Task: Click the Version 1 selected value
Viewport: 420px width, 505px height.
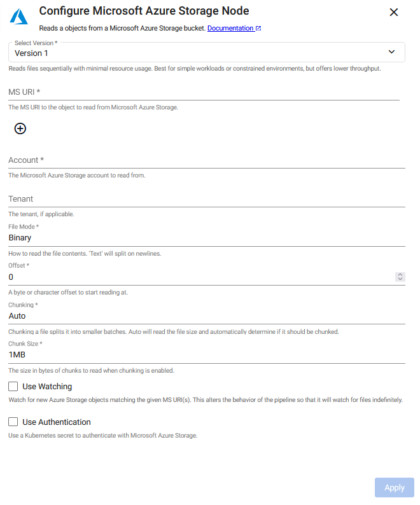Action: 32,53
